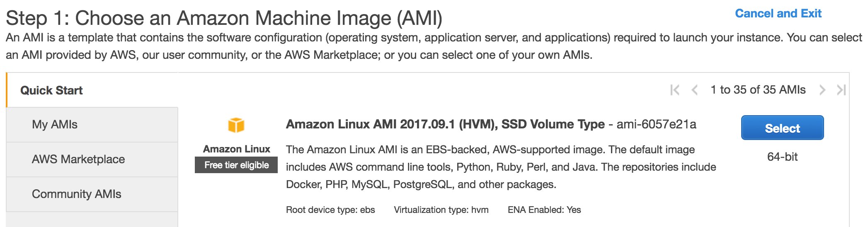Click the orange Amazon Linux cube icon
Viewport: 868px width, 227px height.
click(236, 125)
